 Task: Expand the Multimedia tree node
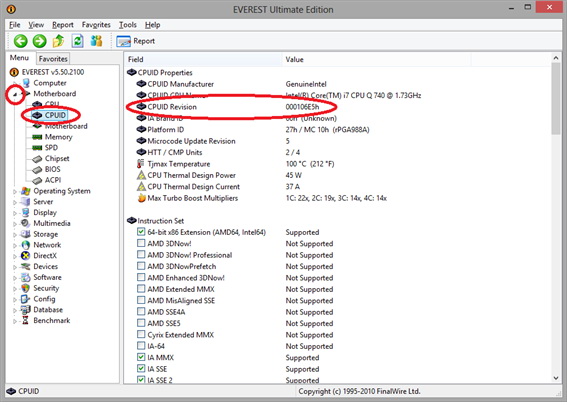pos(15,224)
